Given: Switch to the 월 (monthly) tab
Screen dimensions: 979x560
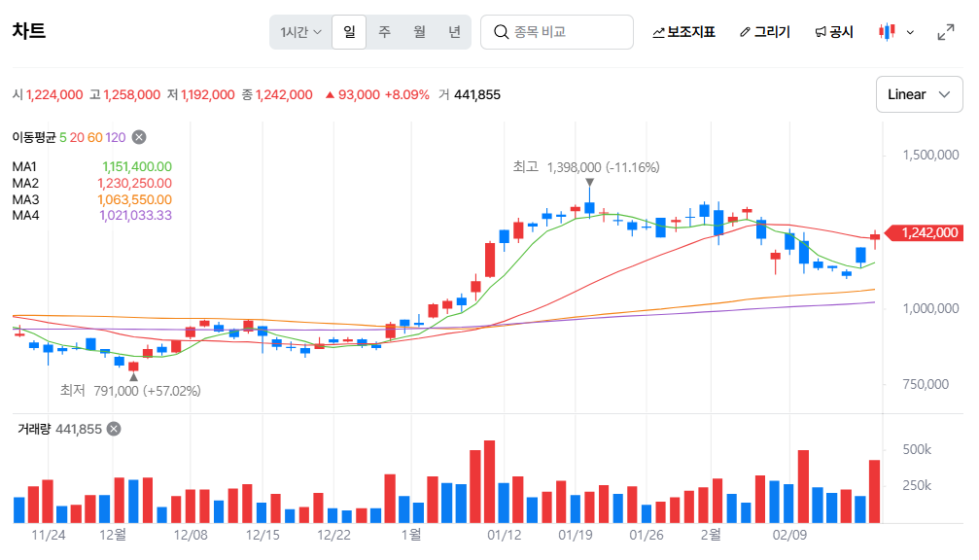Looking at the screenshot, I should tap(420, 32).
